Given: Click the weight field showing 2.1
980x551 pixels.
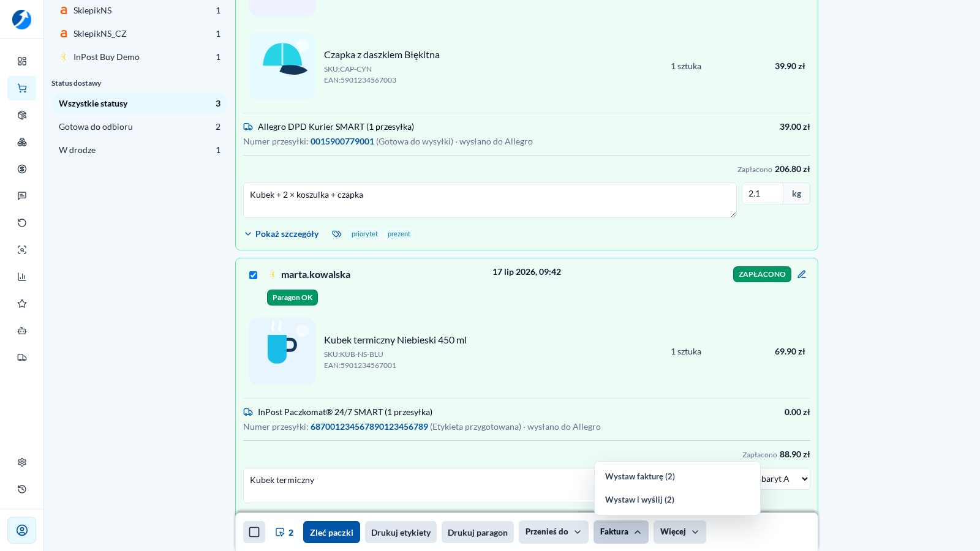Looking at the screenshot, I should coord(763,193).
